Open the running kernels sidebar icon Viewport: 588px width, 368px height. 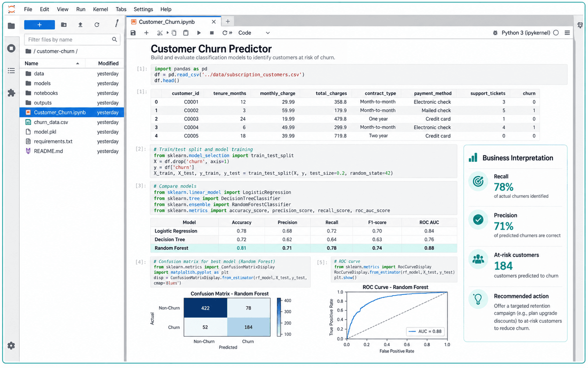coord(11,48)
